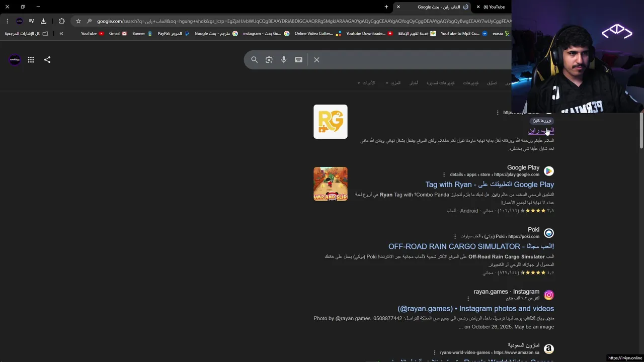Click the browser profile avatar in toolbar
Viewport: 644px width, 362px height.
[19, 21]
